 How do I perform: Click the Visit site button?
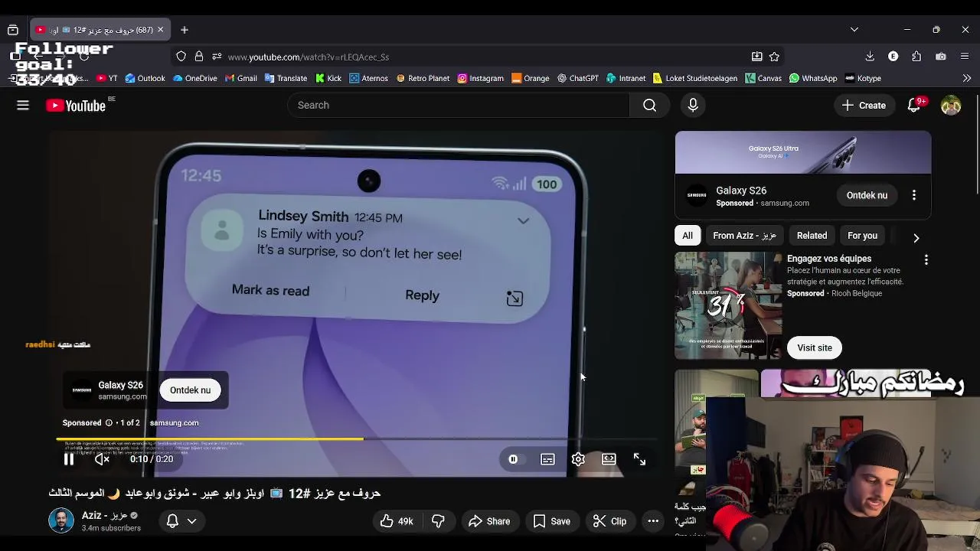[815, 347]
